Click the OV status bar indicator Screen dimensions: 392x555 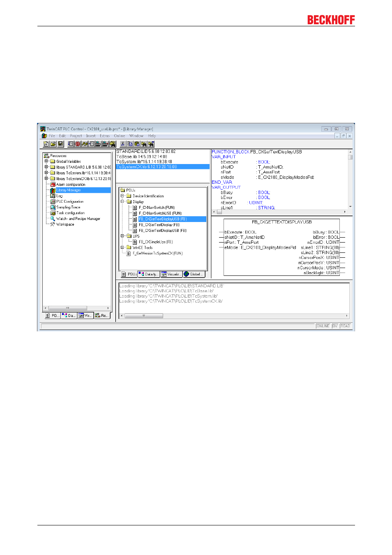(335, 326)
